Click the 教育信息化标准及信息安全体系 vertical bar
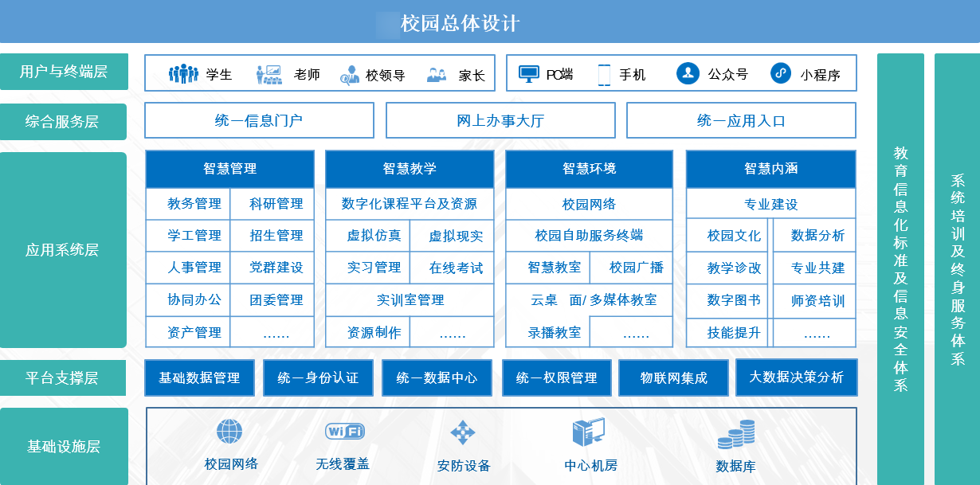The width and height of the screenshot is (980, 485). 900,269
